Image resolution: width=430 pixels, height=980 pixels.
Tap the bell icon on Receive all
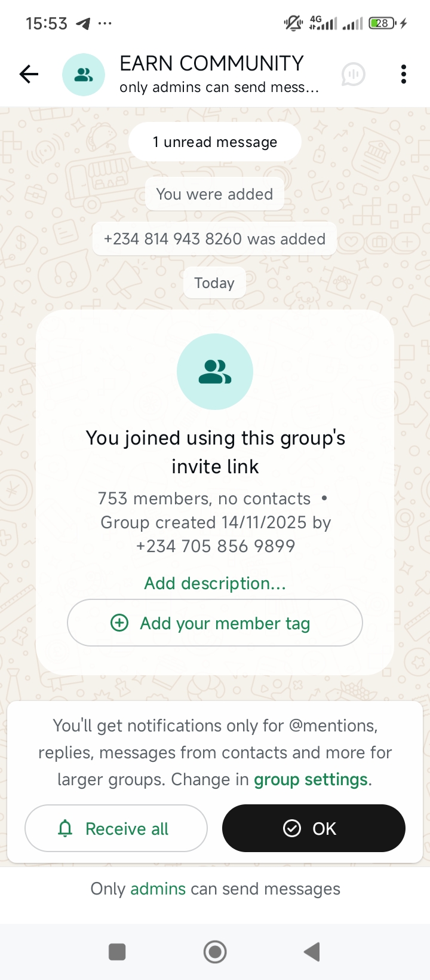click(65, 828)
